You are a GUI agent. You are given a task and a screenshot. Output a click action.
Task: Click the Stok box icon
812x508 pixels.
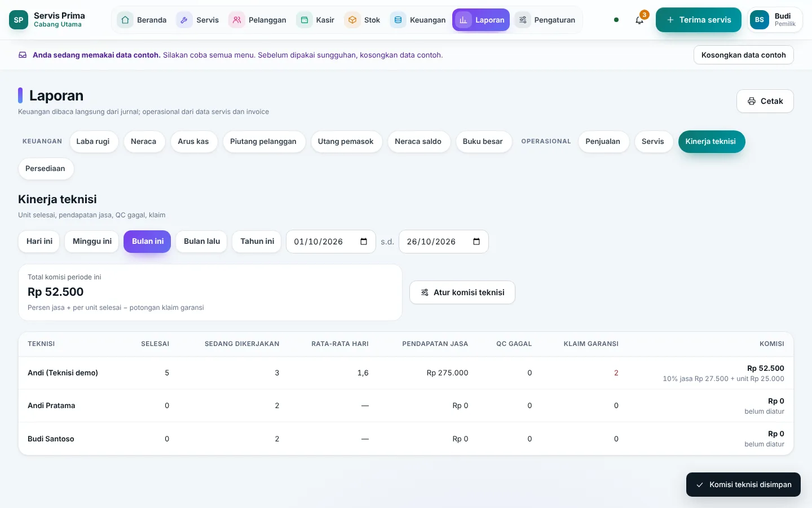tap(352, 20)
